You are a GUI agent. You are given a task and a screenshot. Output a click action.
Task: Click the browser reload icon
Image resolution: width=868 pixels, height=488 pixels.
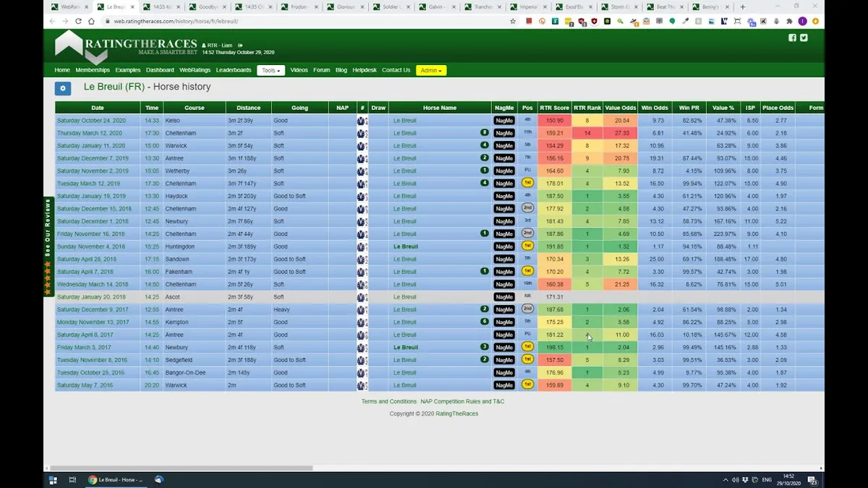(79, 22)
